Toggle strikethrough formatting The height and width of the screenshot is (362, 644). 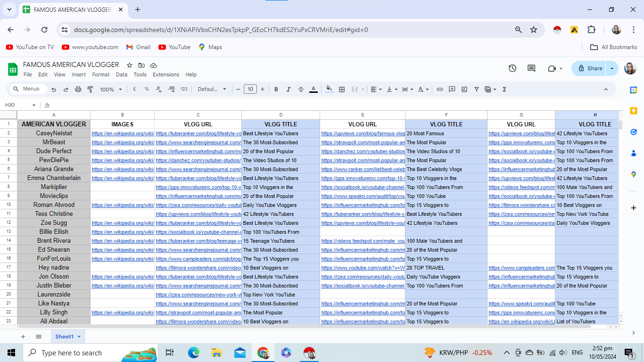click(x=301, y=89)
